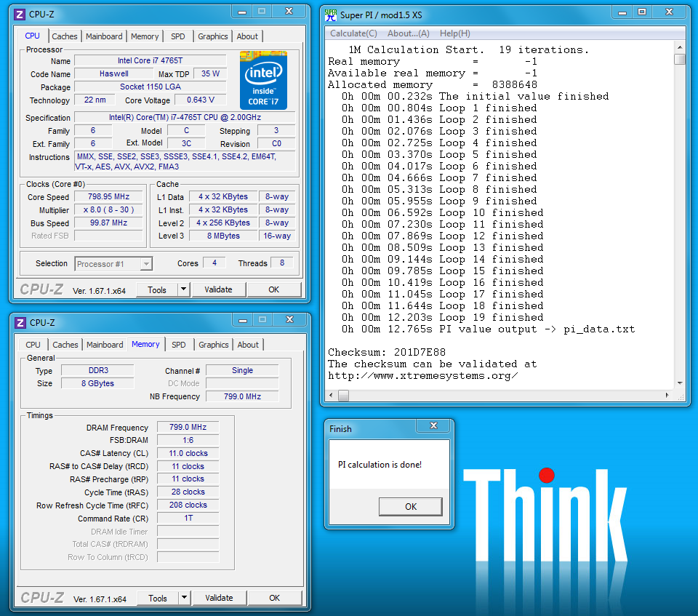The width and height of the screenshot is (698, 616).
Task: Open Tools dropdown arrow in top CPU-Z window
Action: click(184, 290)
